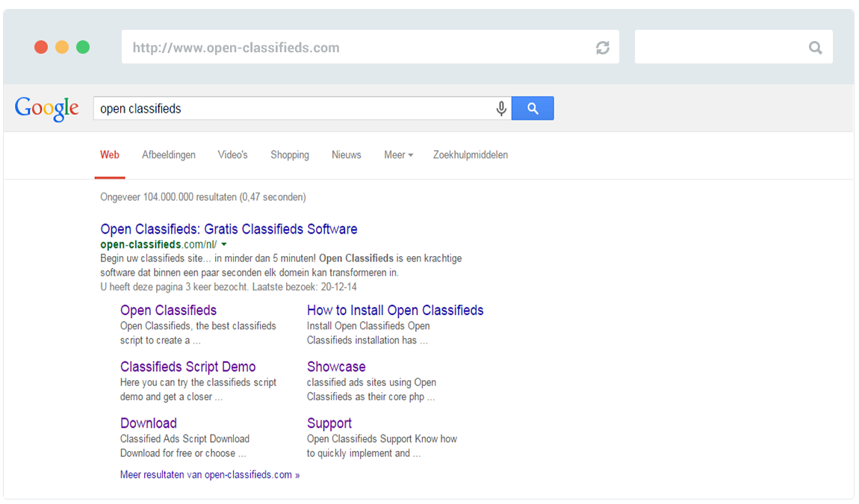Open the Video's tab
Image resolution: width=859 pixels, height=504 pixels.
click(233, 155)
